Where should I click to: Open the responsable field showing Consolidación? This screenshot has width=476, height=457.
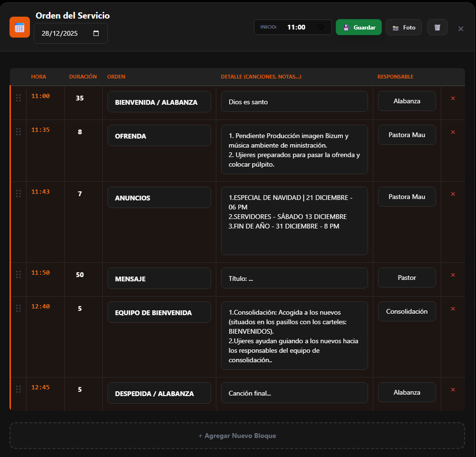click(x=407, y=311)
